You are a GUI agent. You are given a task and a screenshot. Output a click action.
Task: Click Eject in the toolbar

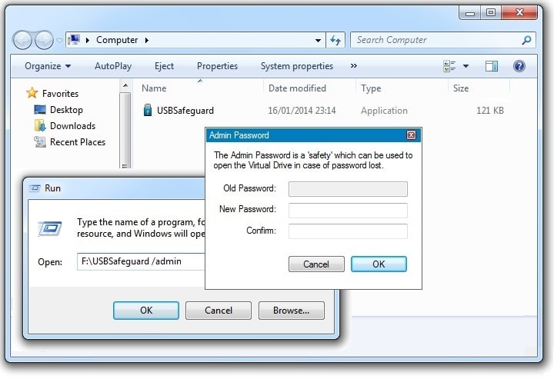point(164,66)
